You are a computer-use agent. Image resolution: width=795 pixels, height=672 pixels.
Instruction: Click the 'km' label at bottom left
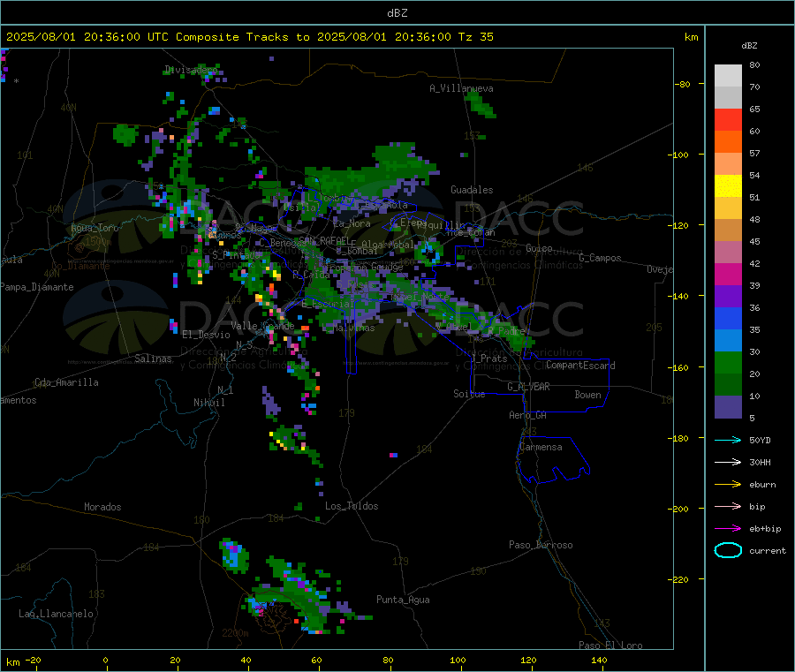coord(12,662)
